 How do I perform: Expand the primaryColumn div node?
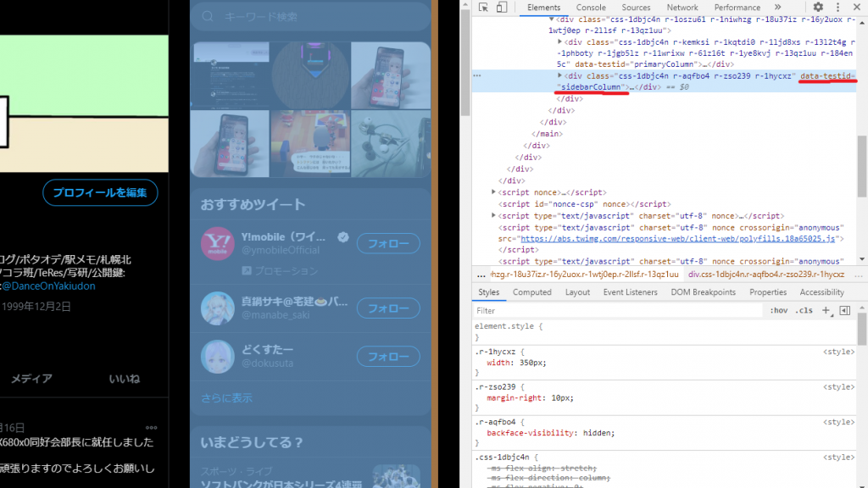(x=559, y=41)
